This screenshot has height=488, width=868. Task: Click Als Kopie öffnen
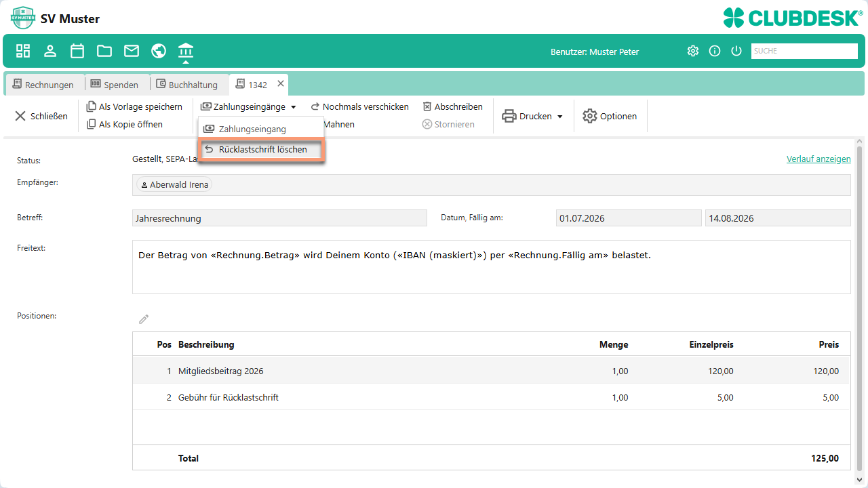(125, 124)
